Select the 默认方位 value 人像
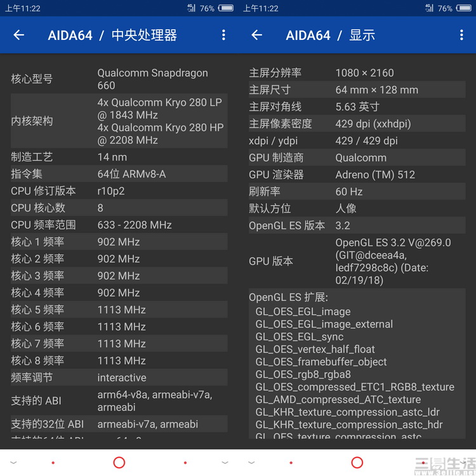476x476 pixels. [346, 209]
